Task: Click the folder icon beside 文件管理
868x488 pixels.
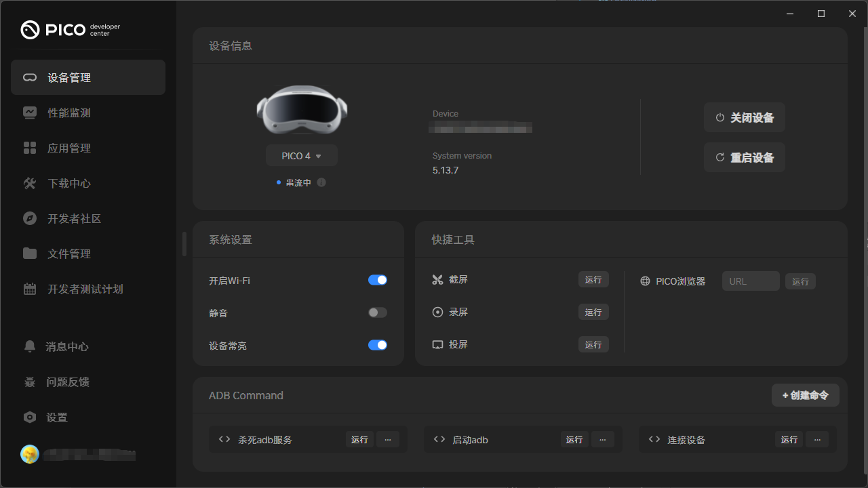Action: tap(30, 253)
